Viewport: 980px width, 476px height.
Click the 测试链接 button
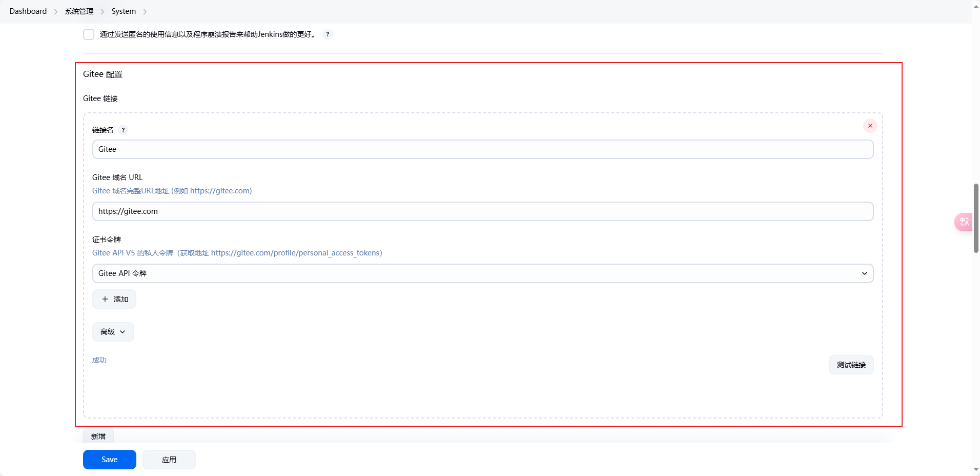click(851, 365)
